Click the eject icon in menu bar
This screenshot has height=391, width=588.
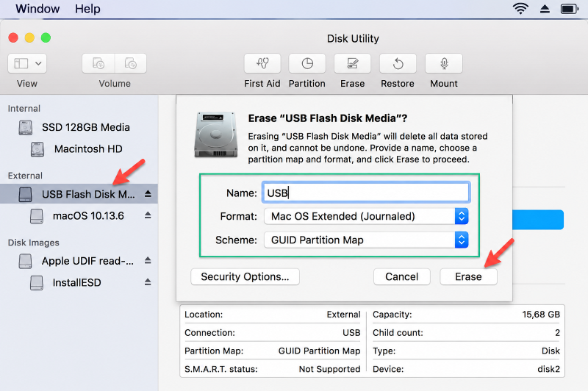click(545, 9)
